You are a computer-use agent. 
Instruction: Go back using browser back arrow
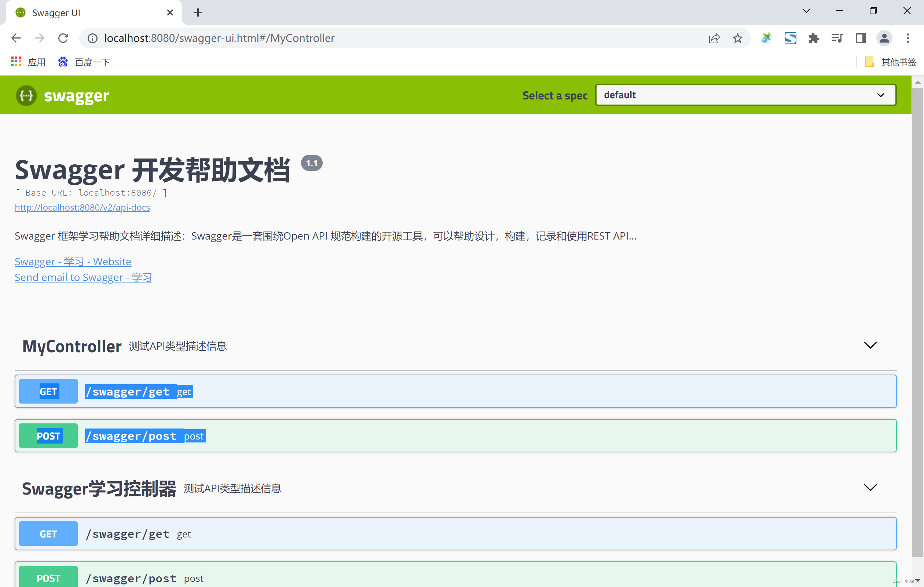click(x=16, y=38)
